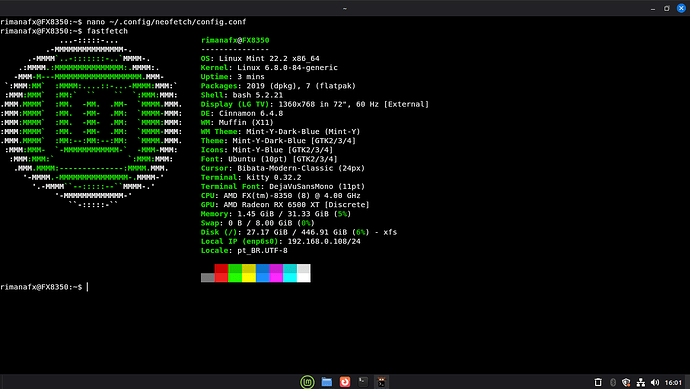Click the blue color block in the palette
This screenshot has height=389, width=690.
(x=263, y=273)
